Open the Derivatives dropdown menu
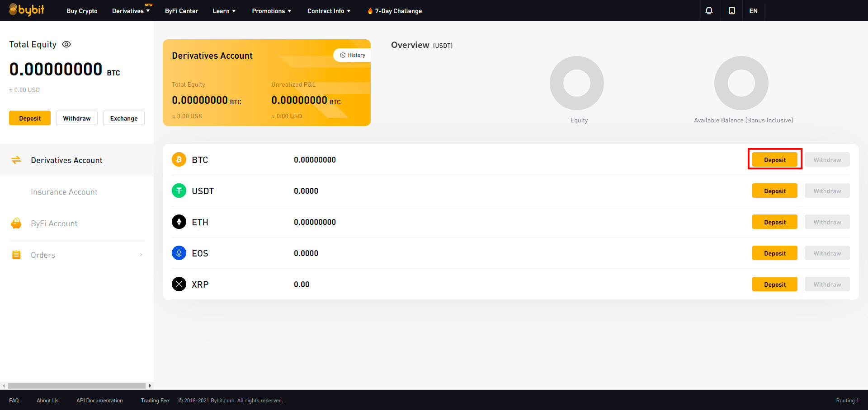Viewport: 868px width, 410px height. [131, 11]
